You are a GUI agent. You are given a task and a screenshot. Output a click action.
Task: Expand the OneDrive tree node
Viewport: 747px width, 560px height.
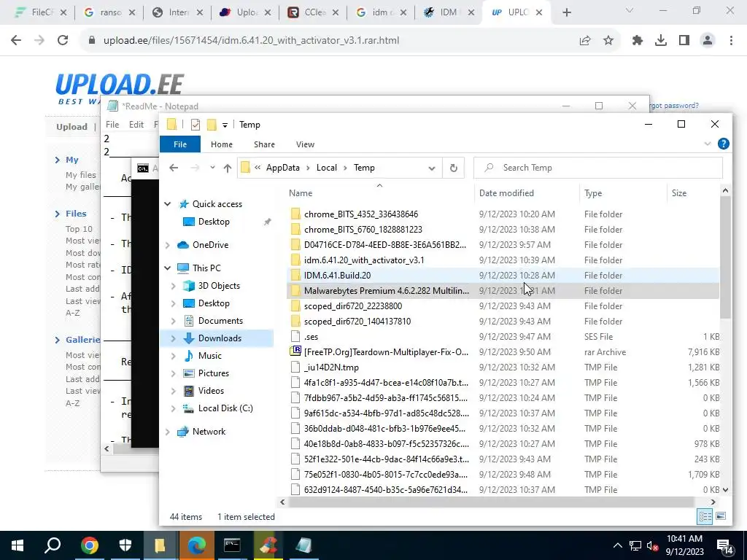167,245
